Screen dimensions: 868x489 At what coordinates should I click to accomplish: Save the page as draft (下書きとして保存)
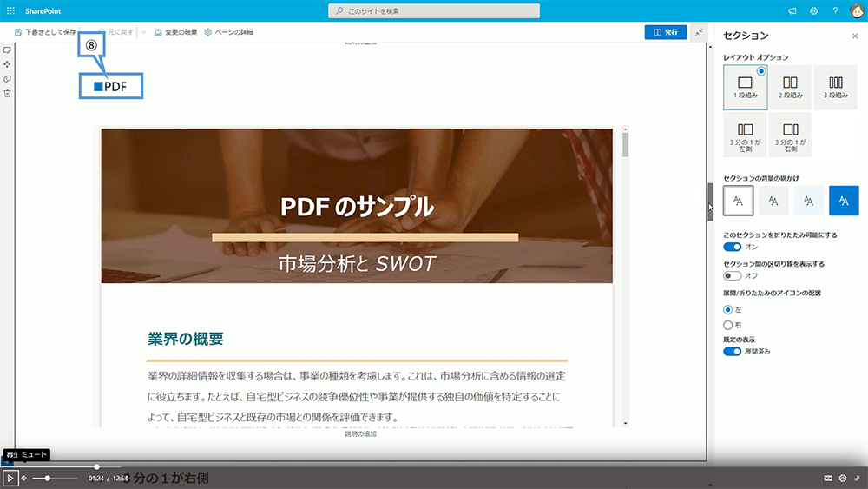point(45,32)
